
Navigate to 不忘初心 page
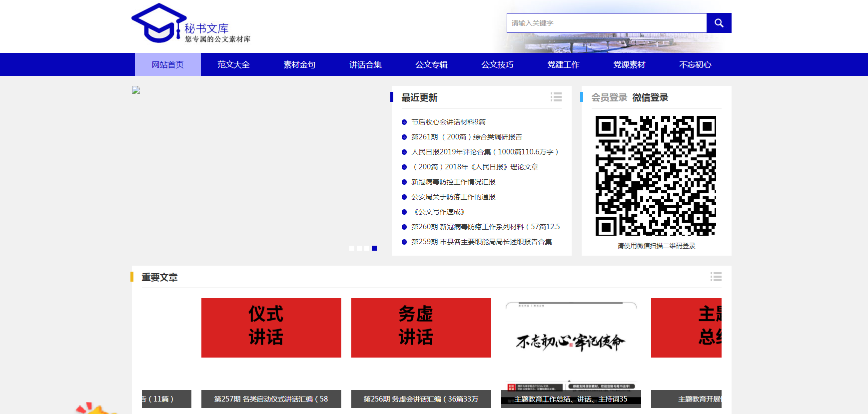click(x=695, y=64)
